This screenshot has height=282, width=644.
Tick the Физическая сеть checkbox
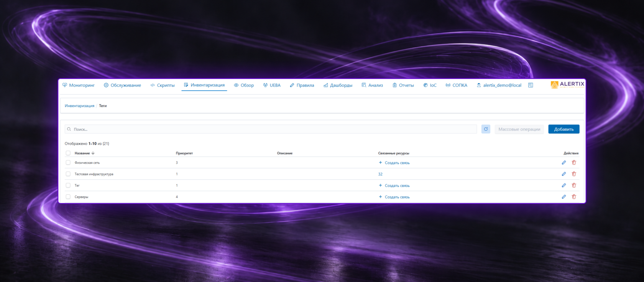(x=68, y=163)
